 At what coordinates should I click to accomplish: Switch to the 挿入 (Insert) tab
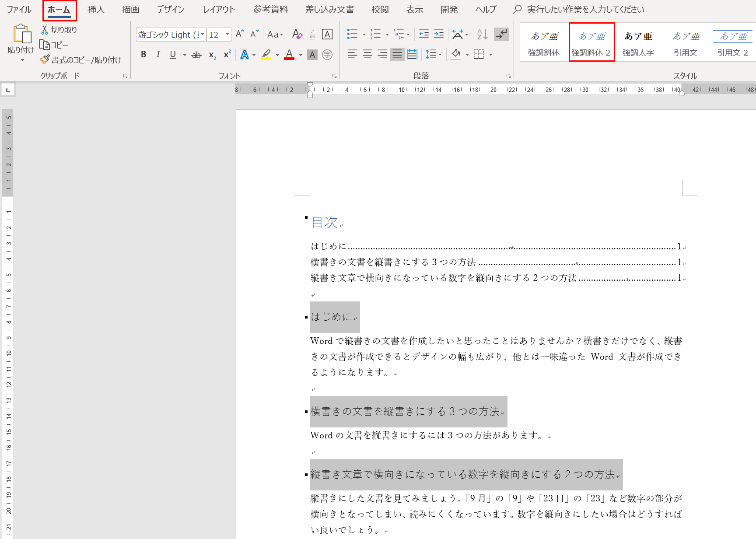click(x=96, y=10)
